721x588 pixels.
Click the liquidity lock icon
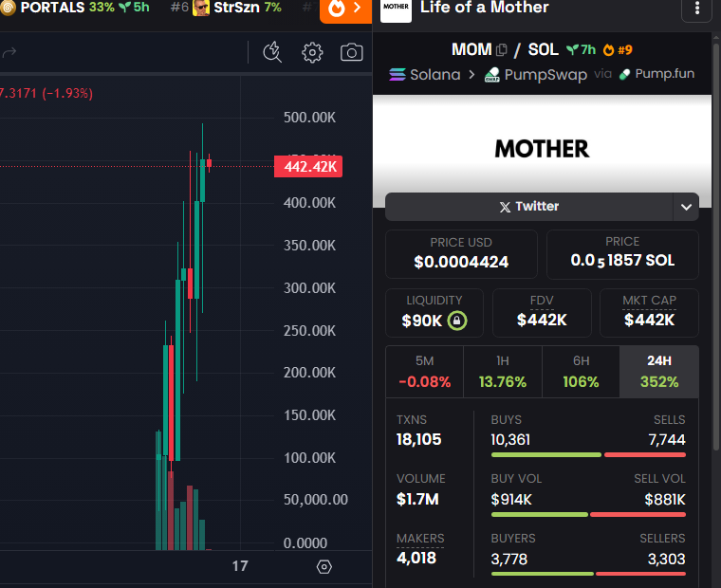coord(457,321)
